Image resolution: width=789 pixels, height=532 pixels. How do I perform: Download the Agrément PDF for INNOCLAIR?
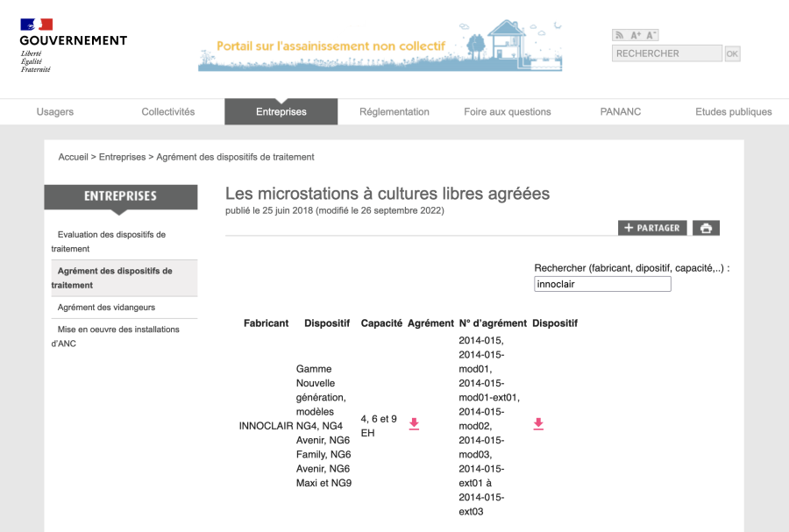pyautogui.click(x=414, y=423)
